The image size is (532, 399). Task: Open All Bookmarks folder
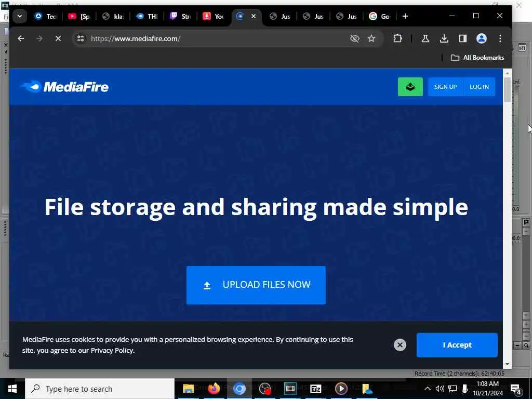[x=477, y=58]
